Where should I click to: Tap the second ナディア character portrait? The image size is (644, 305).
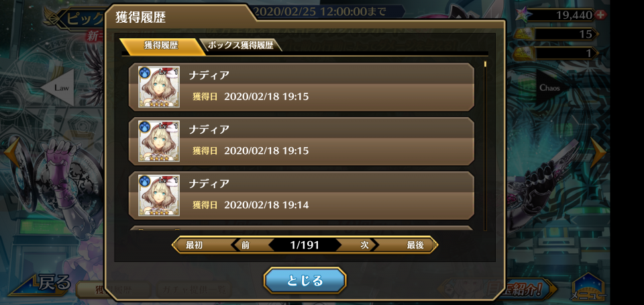(x=159, y=141)
